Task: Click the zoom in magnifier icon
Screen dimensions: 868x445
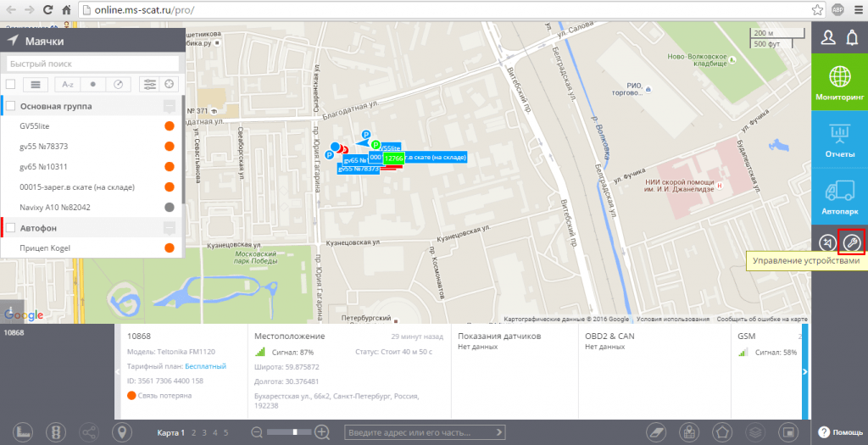Action: [322, 432]
